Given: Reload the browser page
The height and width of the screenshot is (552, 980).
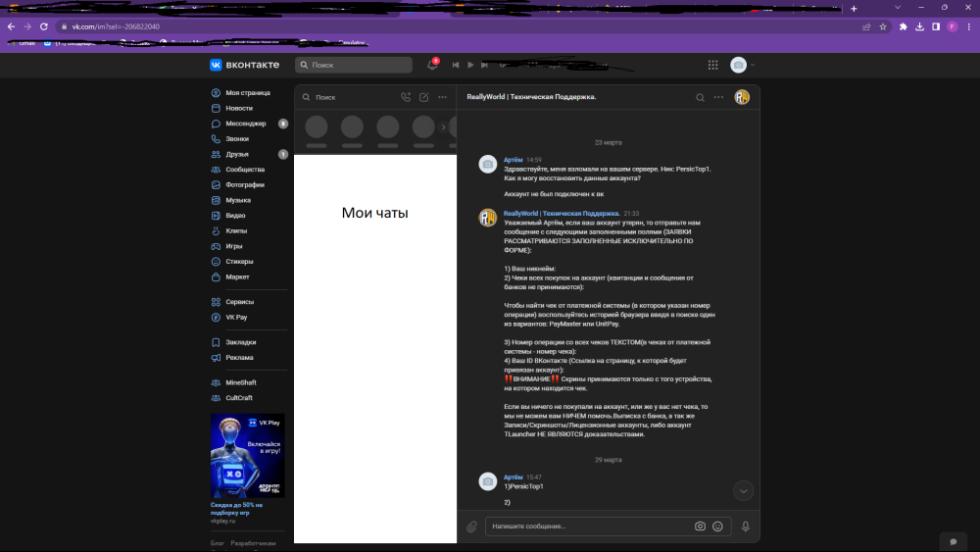Looking at the screenshot, I should click(44, 26).
